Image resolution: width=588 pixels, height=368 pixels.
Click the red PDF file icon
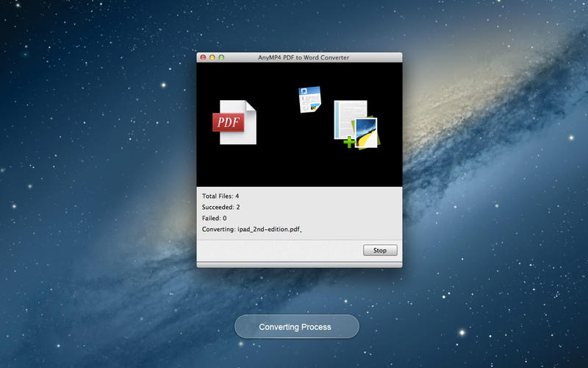pos(234,122)
